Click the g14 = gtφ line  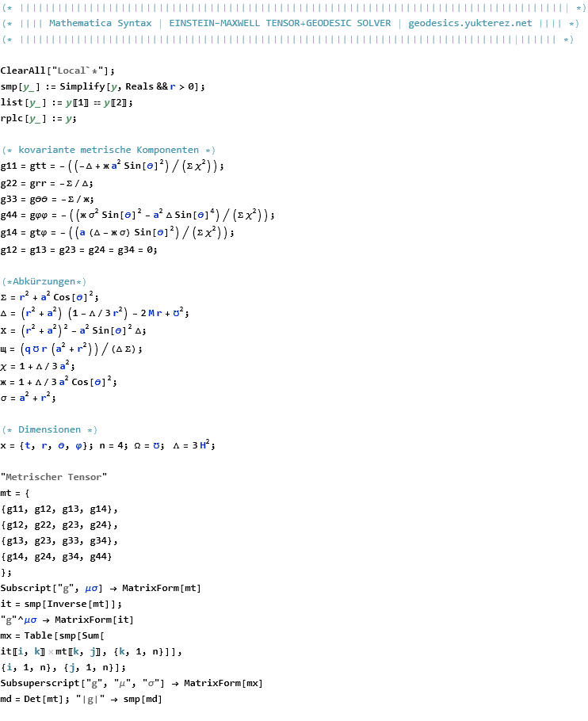[117, 233]
